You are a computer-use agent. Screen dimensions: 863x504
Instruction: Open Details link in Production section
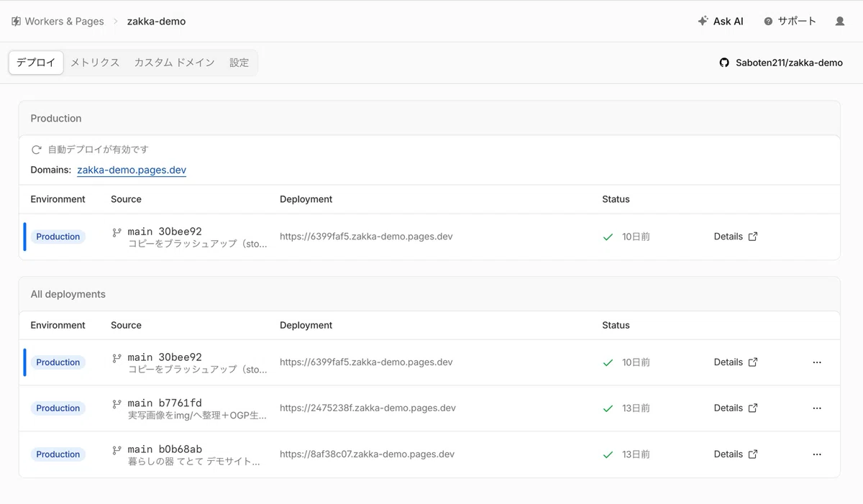(x=728, y=237)
